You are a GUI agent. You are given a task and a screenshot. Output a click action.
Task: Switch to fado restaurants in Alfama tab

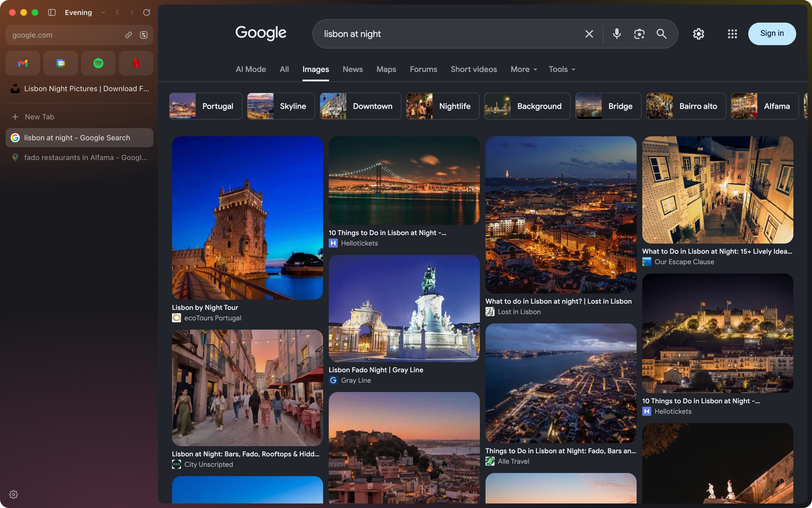[80, 157]
